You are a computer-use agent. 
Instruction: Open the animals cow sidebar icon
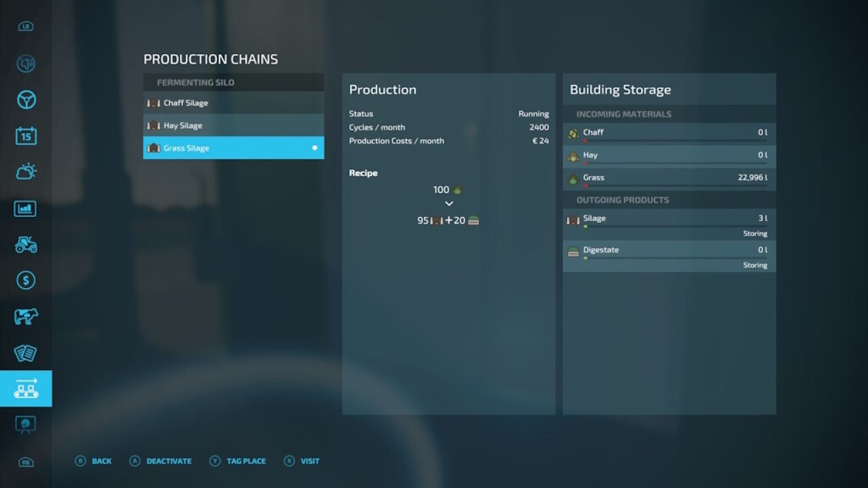tap(26, 317)
